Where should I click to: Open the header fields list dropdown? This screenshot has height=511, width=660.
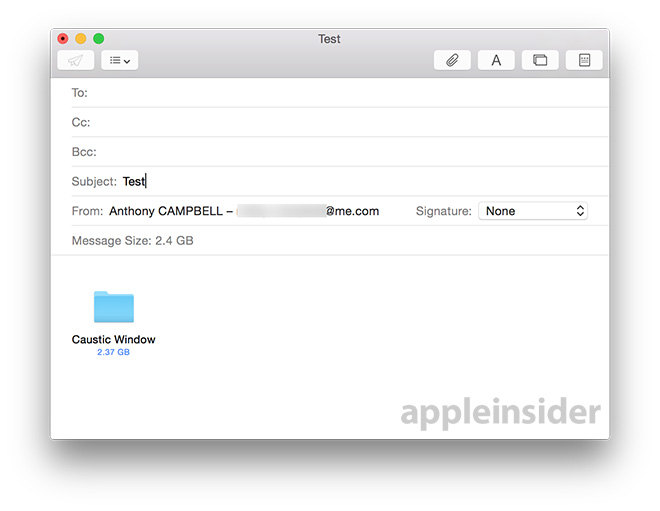(x=120, y=60)
